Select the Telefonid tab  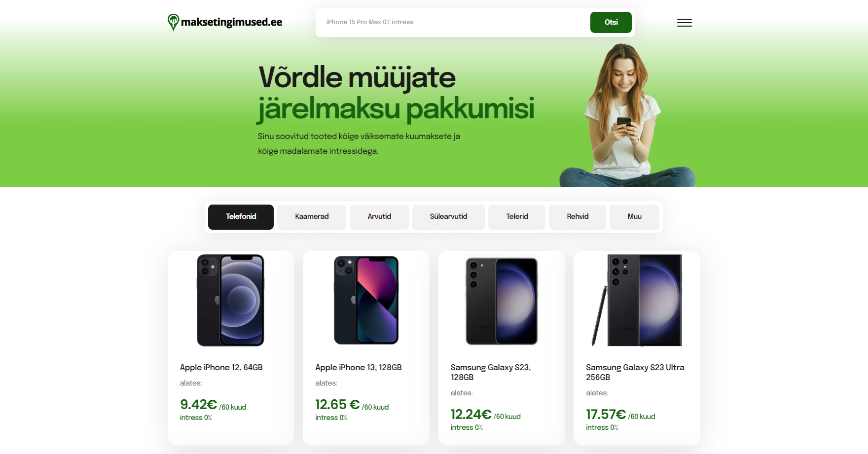(241, 217)
